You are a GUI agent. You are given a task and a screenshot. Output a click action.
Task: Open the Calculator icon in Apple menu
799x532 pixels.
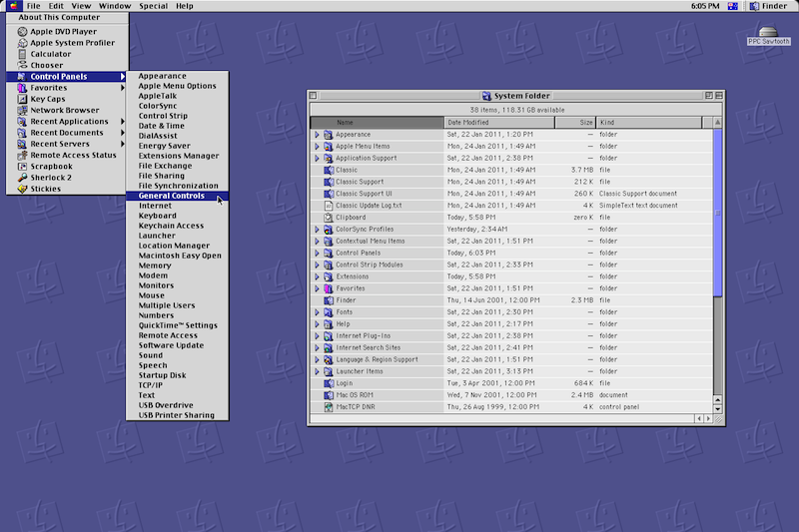[x=22, y=54]
